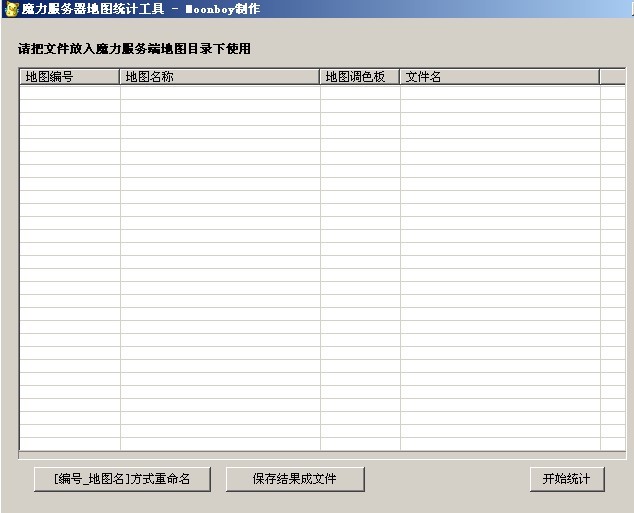Click the 文件名 column header

(499, 76)
